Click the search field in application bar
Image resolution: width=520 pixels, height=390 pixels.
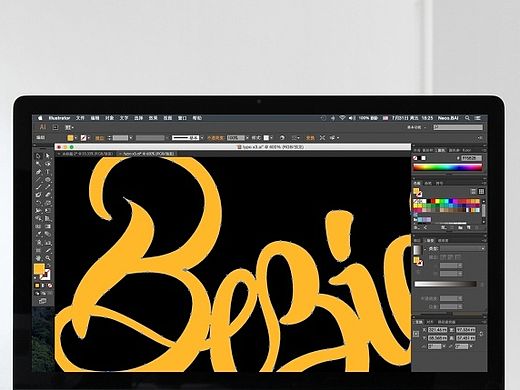458,127
